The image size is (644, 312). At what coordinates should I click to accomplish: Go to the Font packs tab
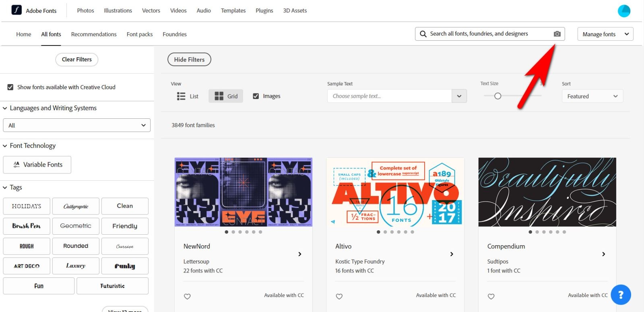[x=139, y=34]
